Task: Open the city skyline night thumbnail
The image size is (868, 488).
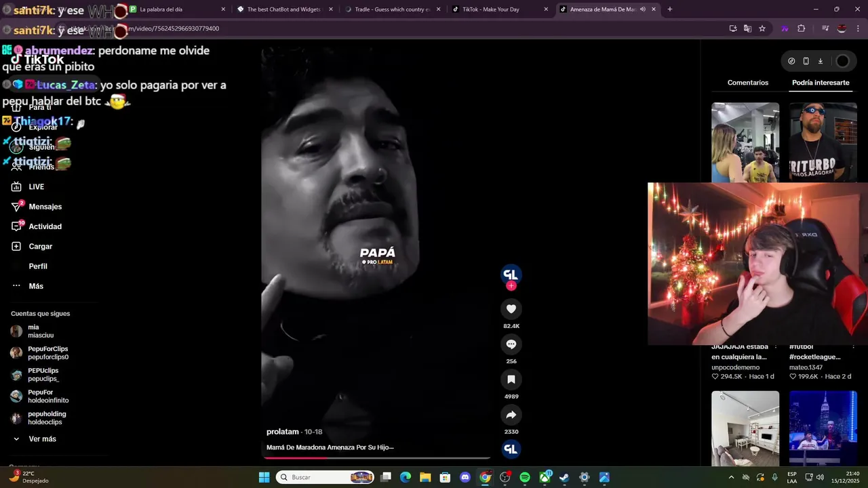Action: pyautogui.click(x=823, y=428)
